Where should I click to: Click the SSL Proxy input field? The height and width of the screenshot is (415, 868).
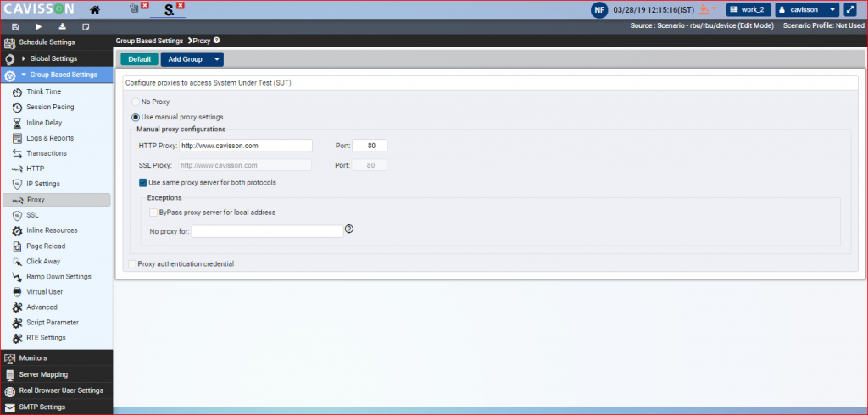pos(245,165)
